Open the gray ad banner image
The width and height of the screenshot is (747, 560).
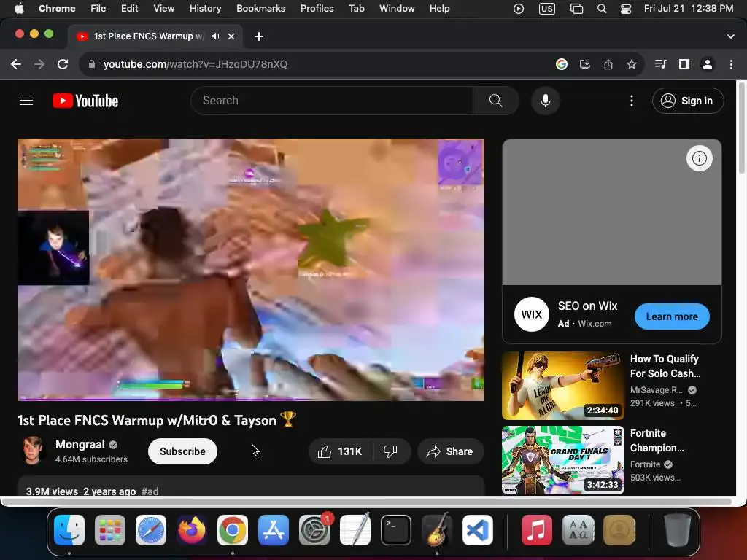[612, 212]
